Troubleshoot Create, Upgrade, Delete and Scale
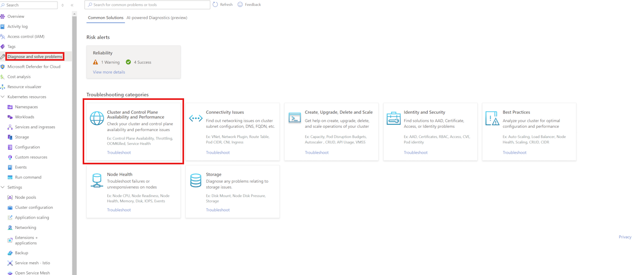This screenshot has height=275, width=644. 317,153
